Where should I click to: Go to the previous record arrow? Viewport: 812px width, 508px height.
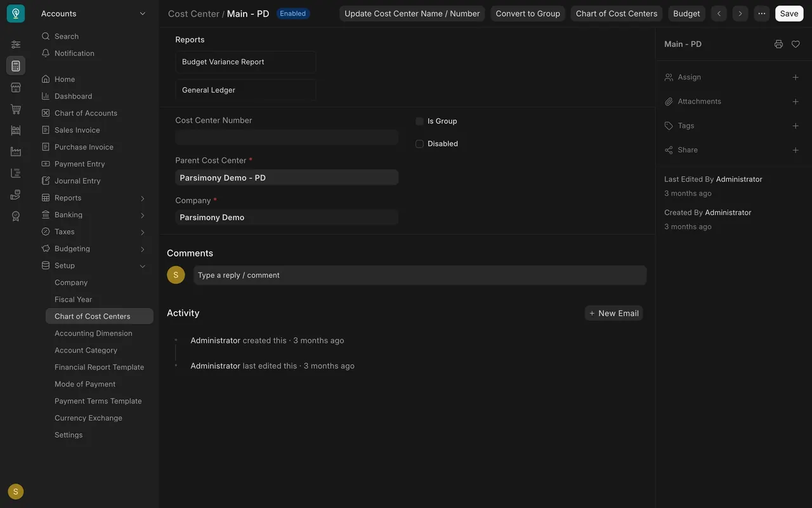(719, 13)
